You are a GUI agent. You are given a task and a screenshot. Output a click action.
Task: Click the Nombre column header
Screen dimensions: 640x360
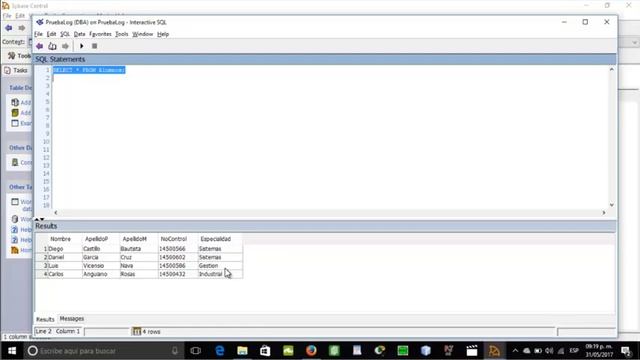point(60,239)
